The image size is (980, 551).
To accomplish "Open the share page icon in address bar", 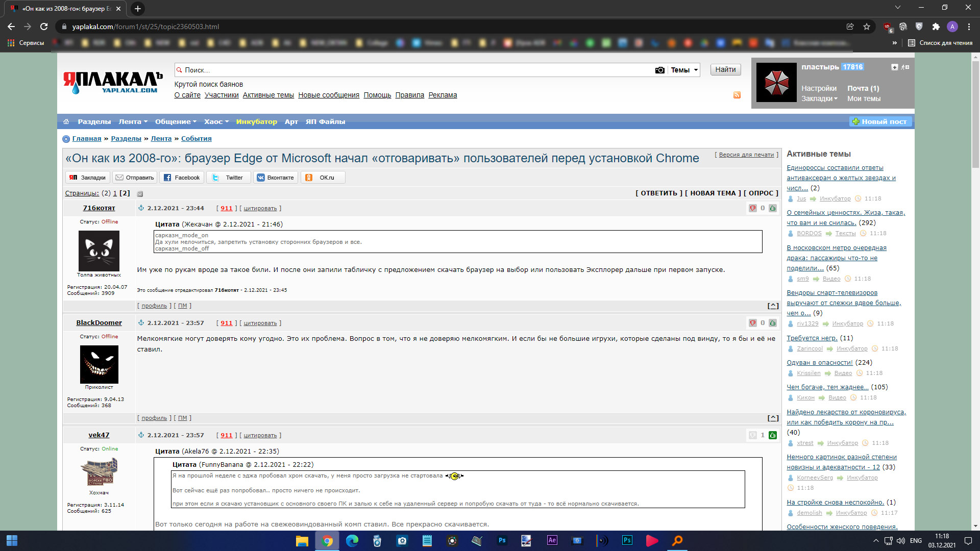I will click(x=850, y=27).
